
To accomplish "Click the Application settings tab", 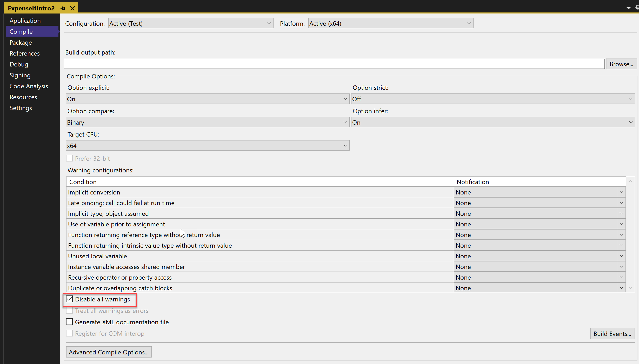I will [x=25, y=20].
